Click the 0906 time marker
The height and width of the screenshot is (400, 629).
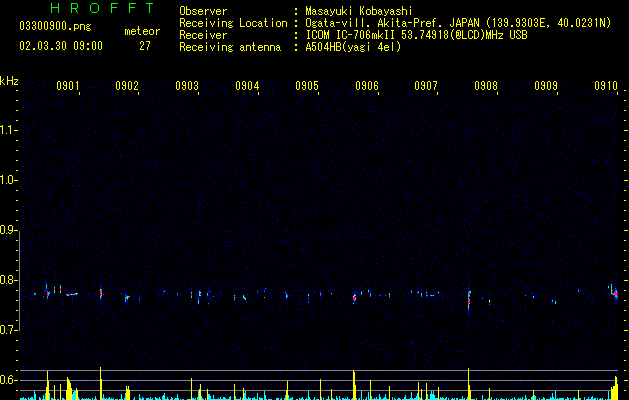click(367, 86)
